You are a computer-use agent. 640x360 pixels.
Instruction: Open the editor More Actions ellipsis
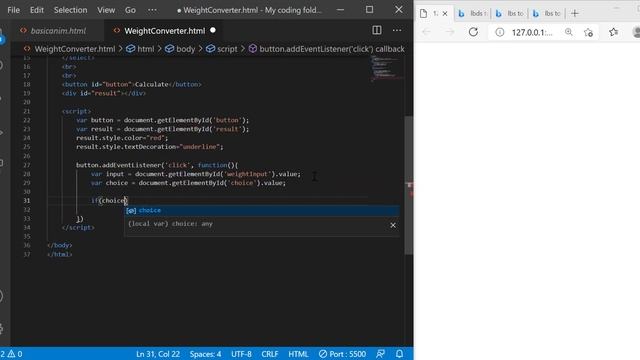point(397,30)
